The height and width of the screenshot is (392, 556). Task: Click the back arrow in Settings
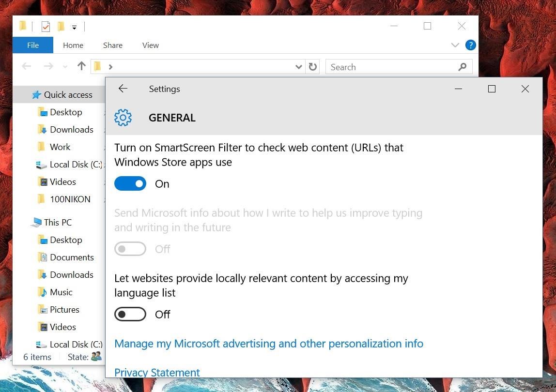point(123,89)
